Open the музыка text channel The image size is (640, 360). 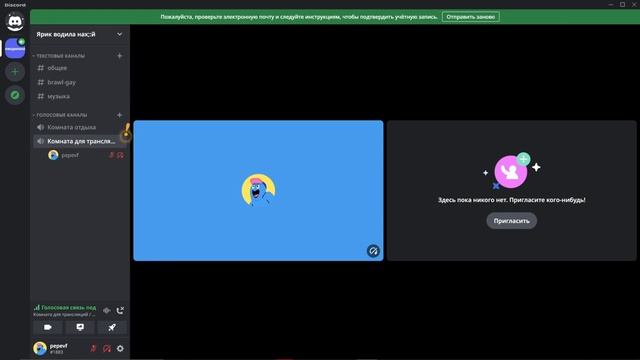(x=80, y=96)
